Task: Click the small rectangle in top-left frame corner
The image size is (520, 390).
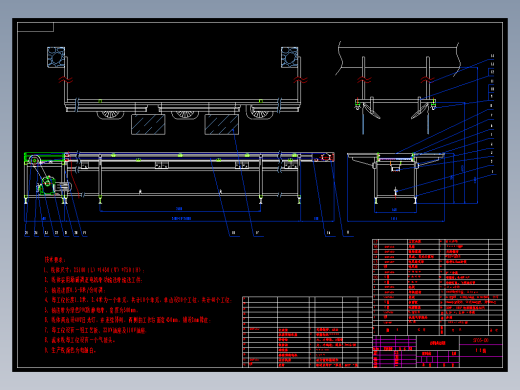Action: pyautogui.click(x=35, y=27)
